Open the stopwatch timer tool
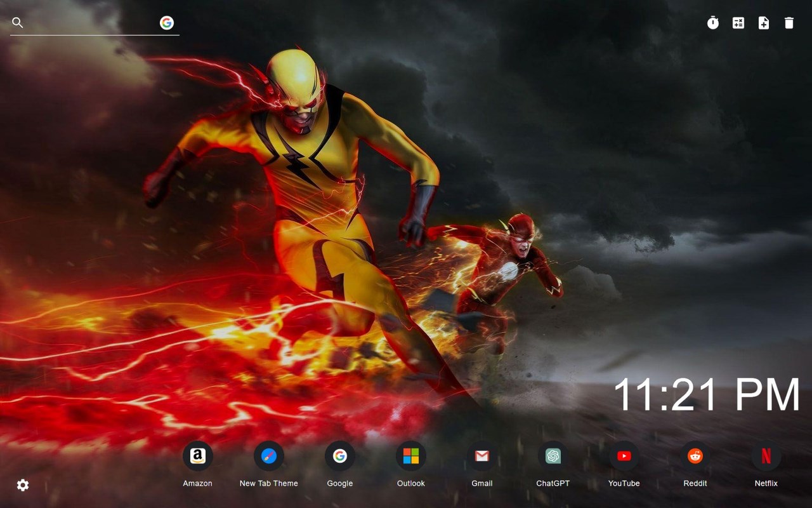 [713, 23]
